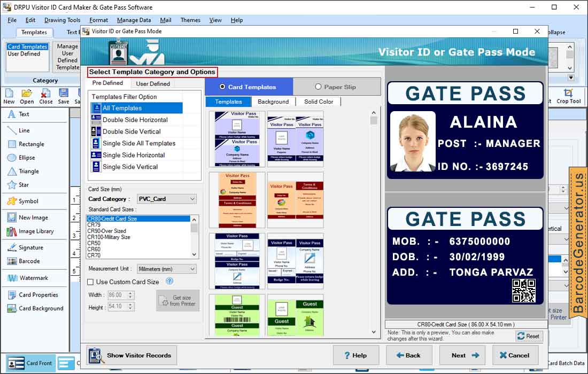The height and width of the screenshot is (374, 588).
Task: Open the Themes menu
Action: click(x=190, y=20)
